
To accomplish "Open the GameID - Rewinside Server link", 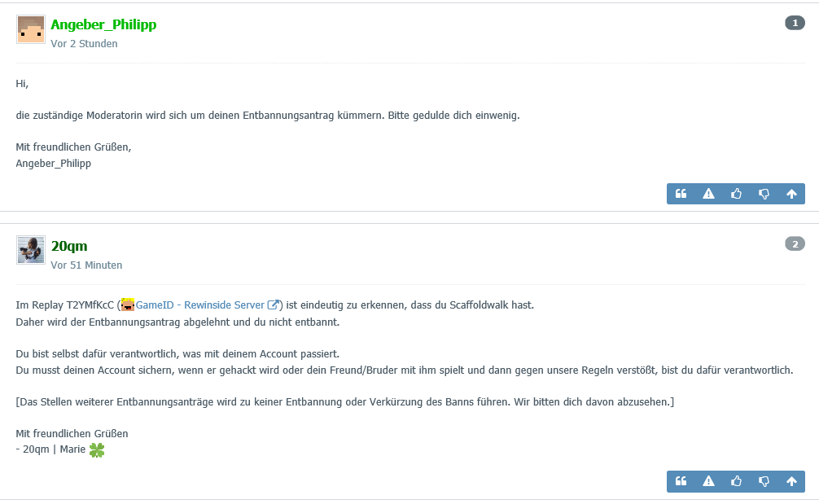I will pyautogui.click(x=200, y=305).
